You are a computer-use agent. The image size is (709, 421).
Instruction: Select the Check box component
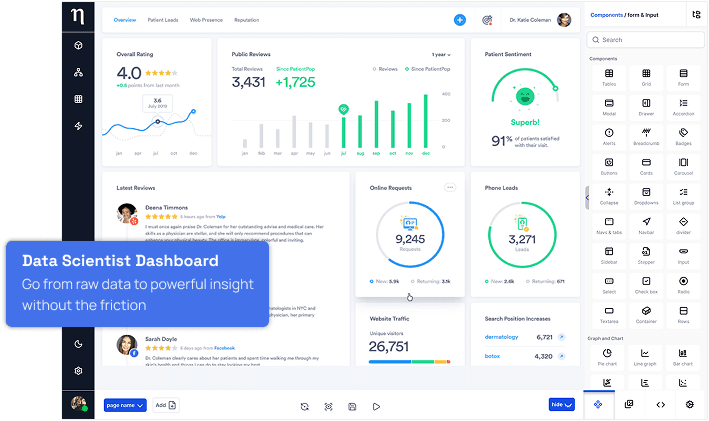[646, 283]
